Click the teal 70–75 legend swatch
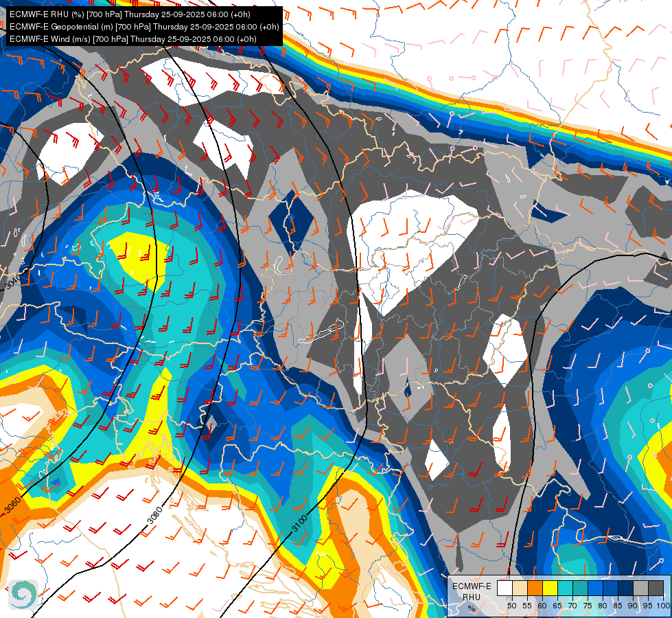 tap(580, 588)
